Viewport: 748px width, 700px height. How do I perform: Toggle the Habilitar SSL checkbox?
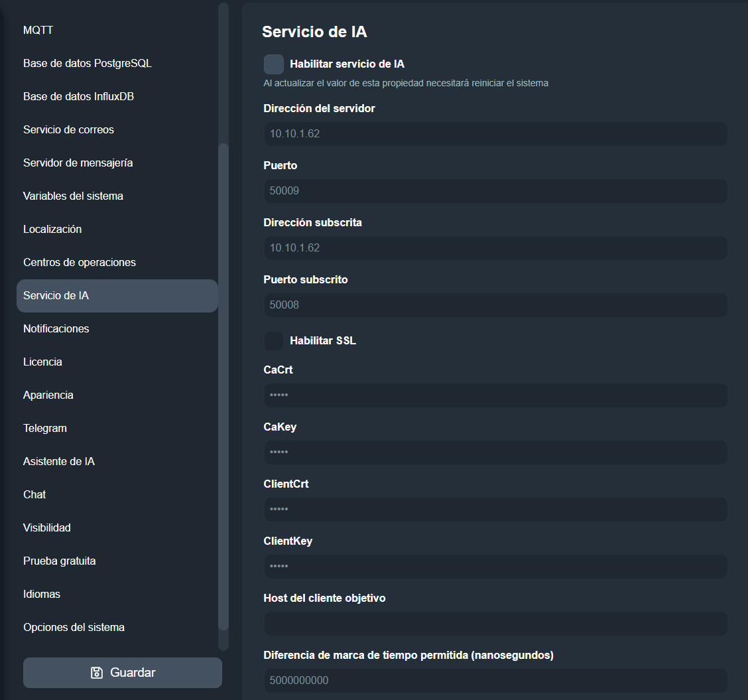[274, 341]
